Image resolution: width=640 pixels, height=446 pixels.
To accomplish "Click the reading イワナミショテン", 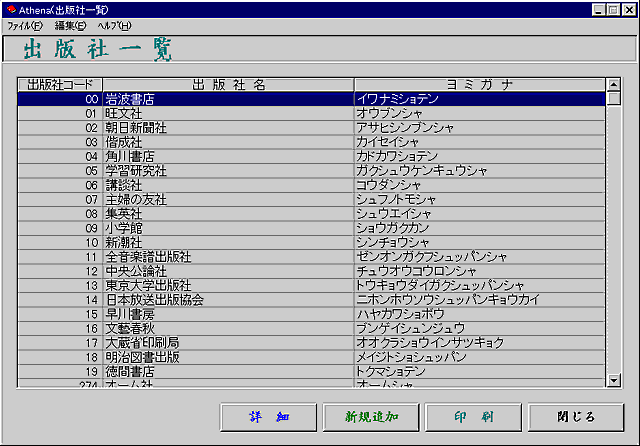I will click(398, 99).
